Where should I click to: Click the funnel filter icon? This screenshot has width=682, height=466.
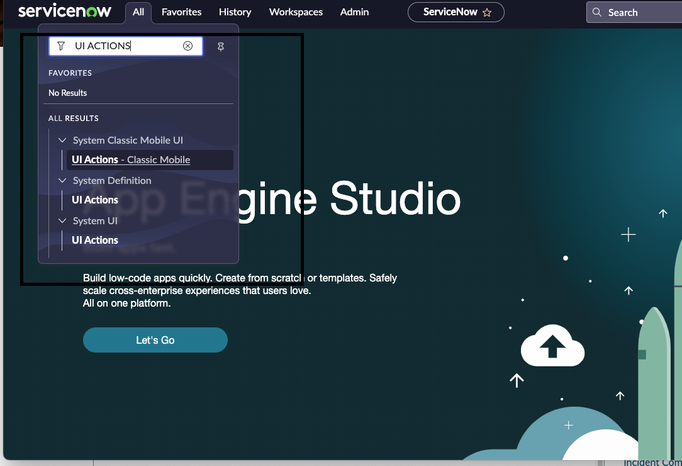(61, 46)
